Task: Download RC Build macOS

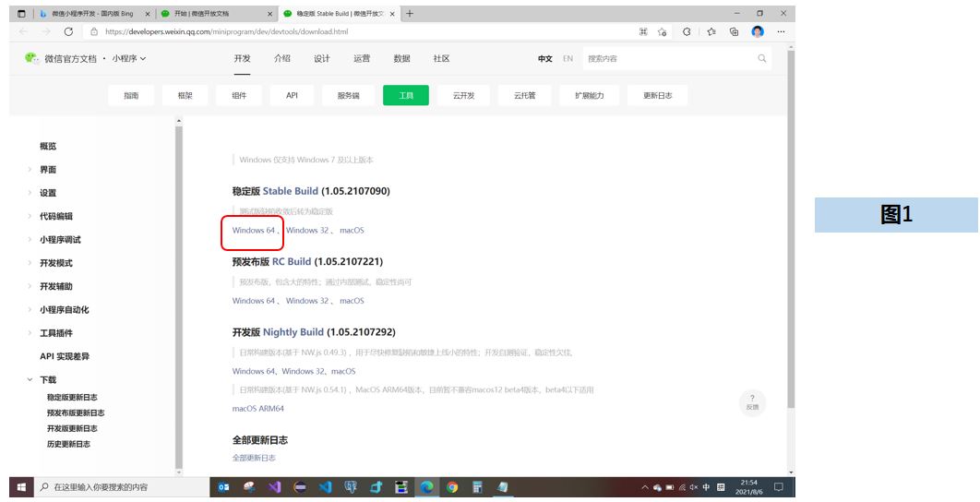Action: (352, 301)
